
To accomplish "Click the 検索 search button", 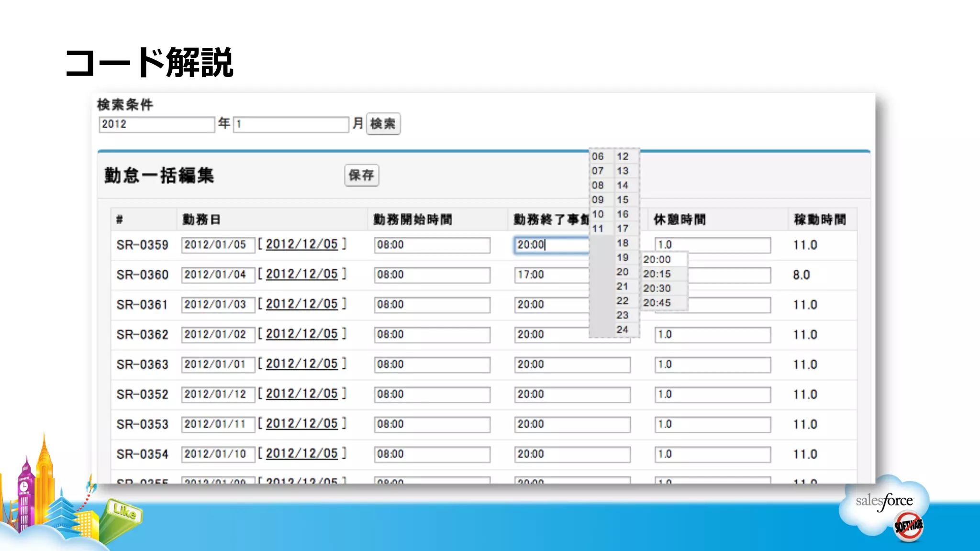I will 383,124.
